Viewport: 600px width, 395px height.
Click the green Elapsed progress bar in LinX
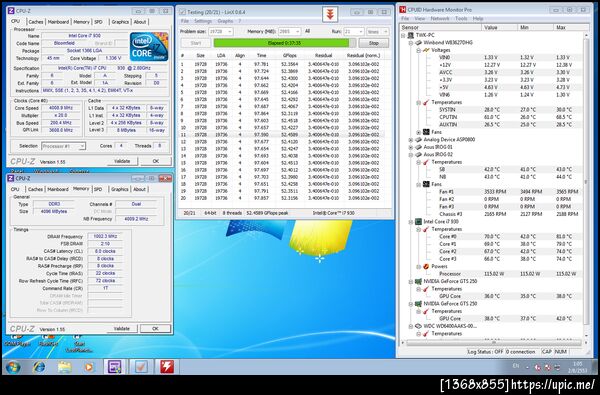tap(285, 43)
